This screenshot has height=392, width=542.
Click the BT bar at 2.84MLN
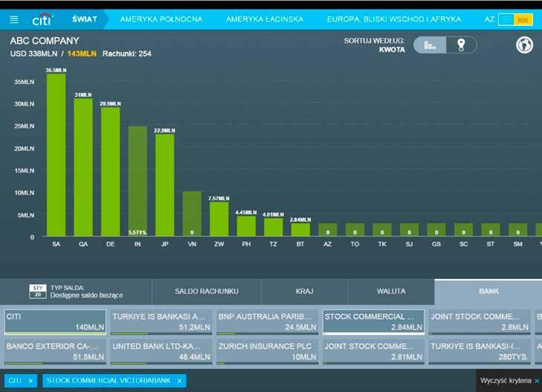pos(300,230)
